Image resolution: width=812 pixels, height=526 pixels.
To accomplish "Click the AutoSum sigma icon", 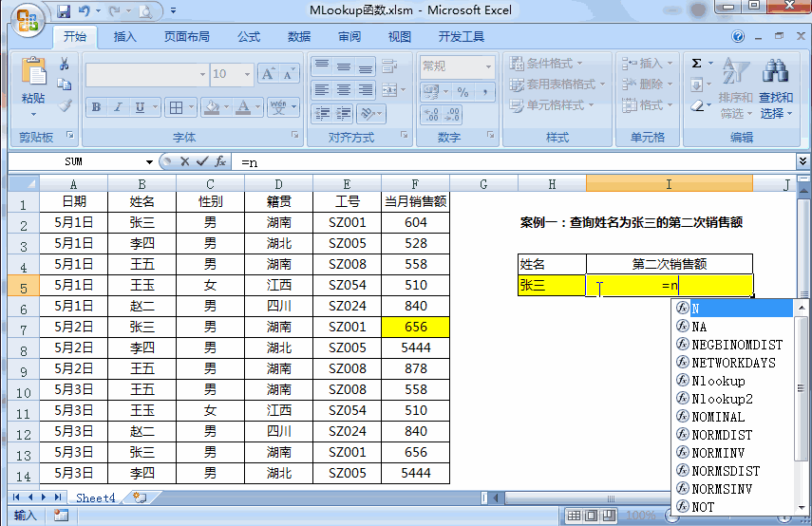I will pos(696,64).
